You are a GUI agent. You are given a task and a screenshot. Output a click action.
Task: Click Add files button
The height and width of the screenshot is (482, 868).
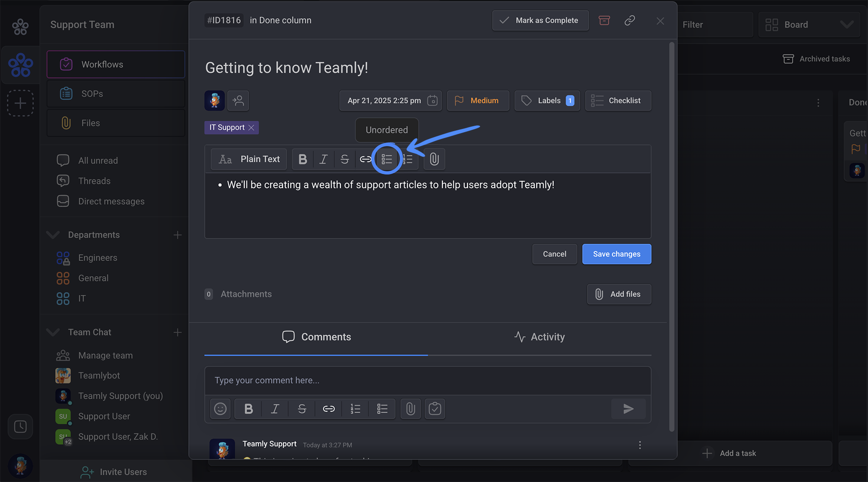pyautogui.click(x=619, y=294)
